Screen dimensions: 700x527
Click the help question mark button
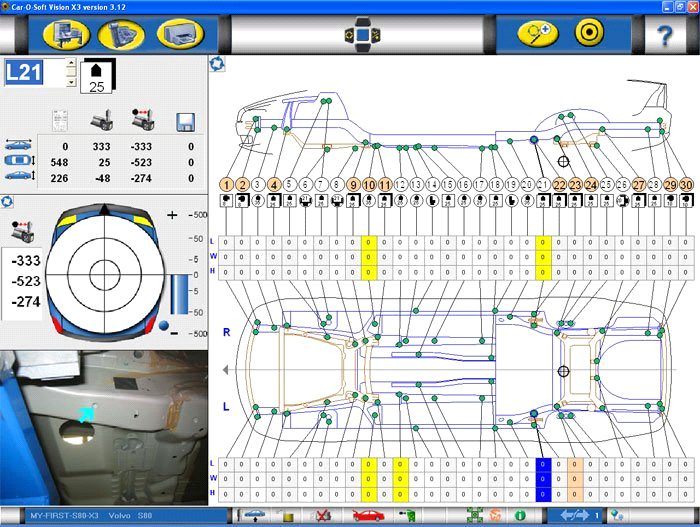[x=665, y=34]
